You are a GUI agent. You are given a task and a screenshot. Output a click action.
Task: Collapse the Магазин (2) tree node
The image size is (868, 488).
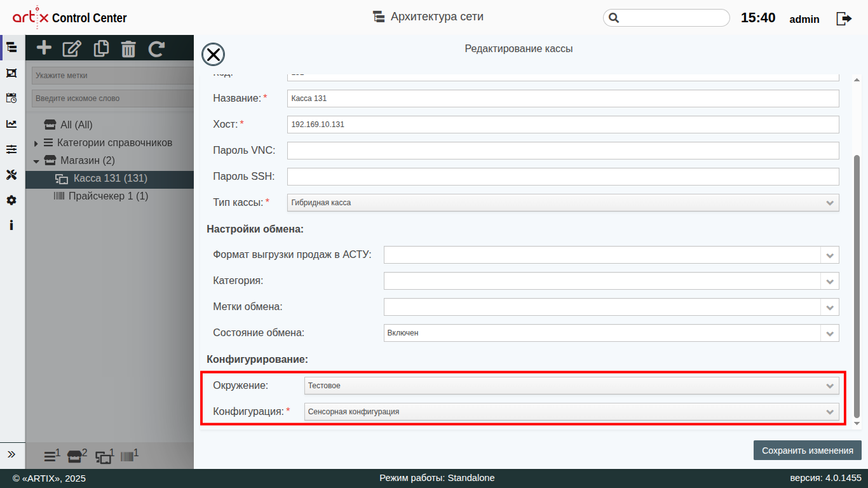click(36, 161)
